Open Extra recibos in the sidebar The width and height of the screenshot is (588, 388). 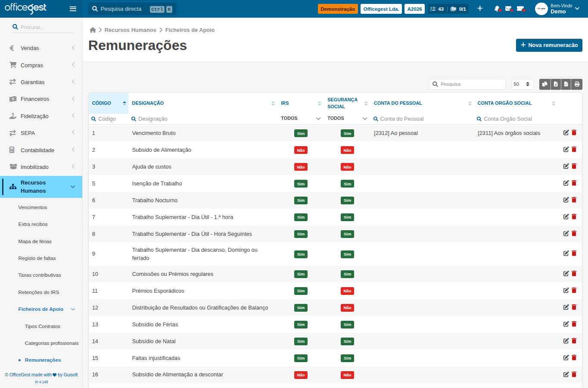[33, 224]
